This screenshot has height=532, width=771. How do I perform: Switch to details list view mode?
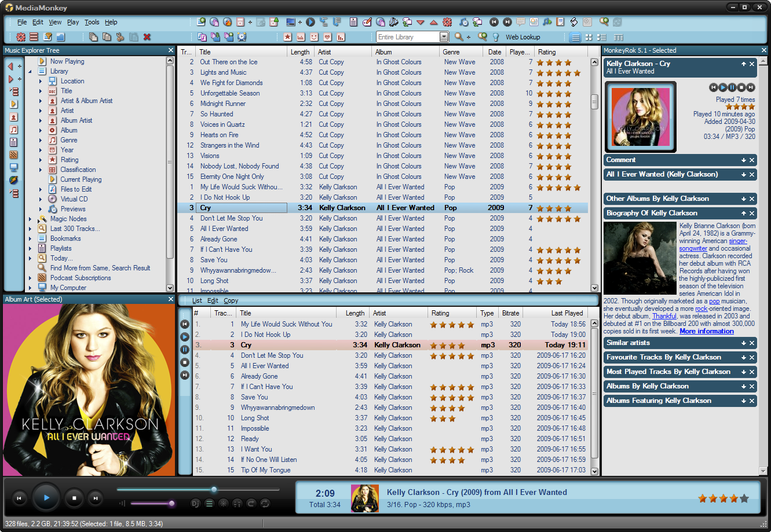576,37
